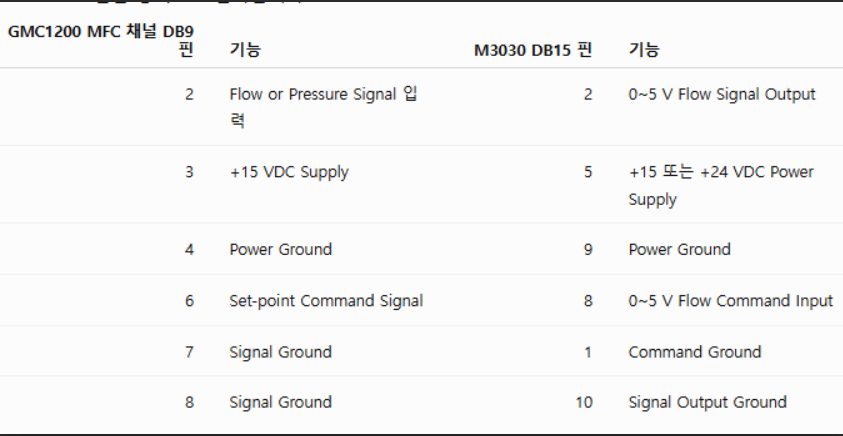Click the first '기능' column header

coord(245,50)
